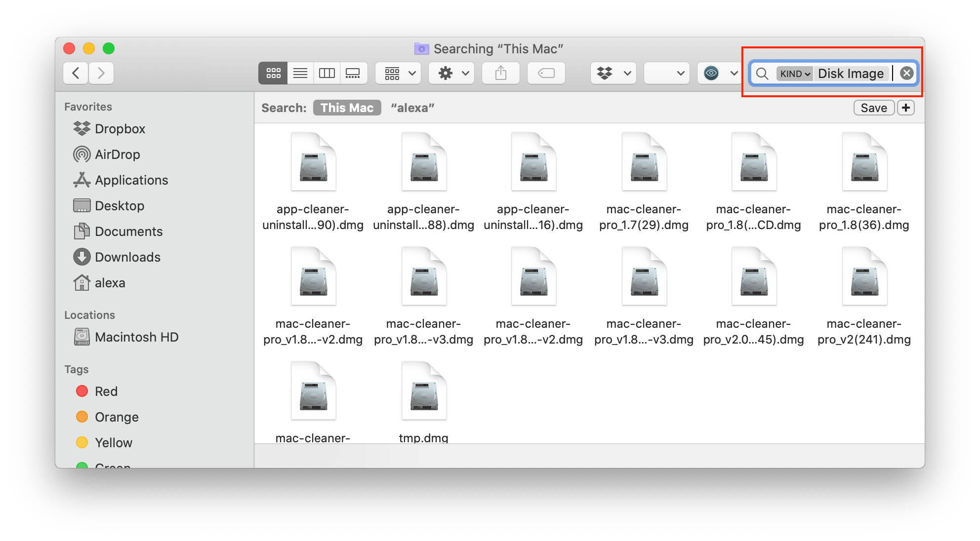Clear the Disk Image search input field
Image resolution: width=980 pixels, height=541 pixels.
pyautogui.click(x=907, y=73)
